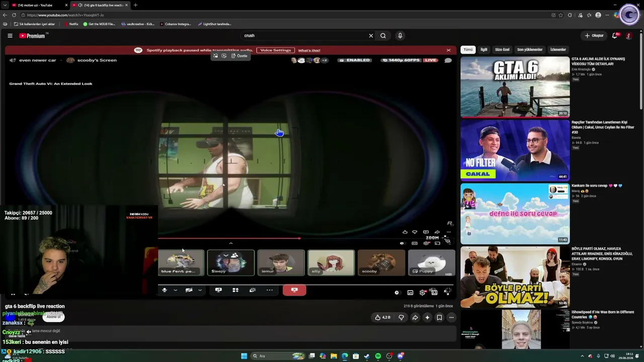This screenshot has height=362, width=644.
Task: Toggle the Discord camera button
Action: (189, 290)
